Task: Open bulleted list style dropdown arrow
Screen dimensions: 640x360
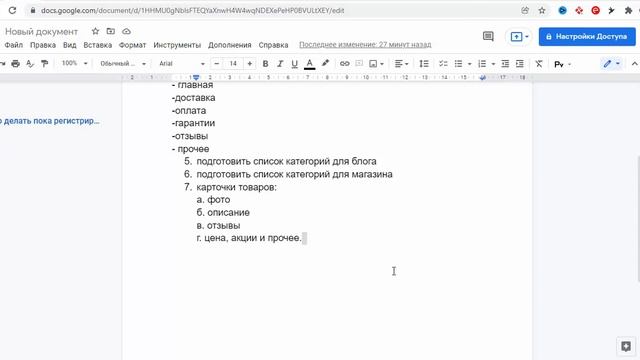Action: (469, 64)
